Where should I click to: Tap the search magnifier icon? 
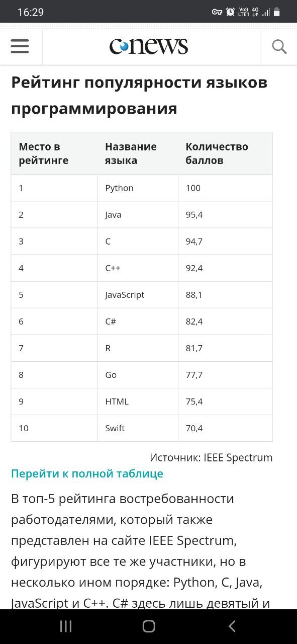click(x=279, y=47)
